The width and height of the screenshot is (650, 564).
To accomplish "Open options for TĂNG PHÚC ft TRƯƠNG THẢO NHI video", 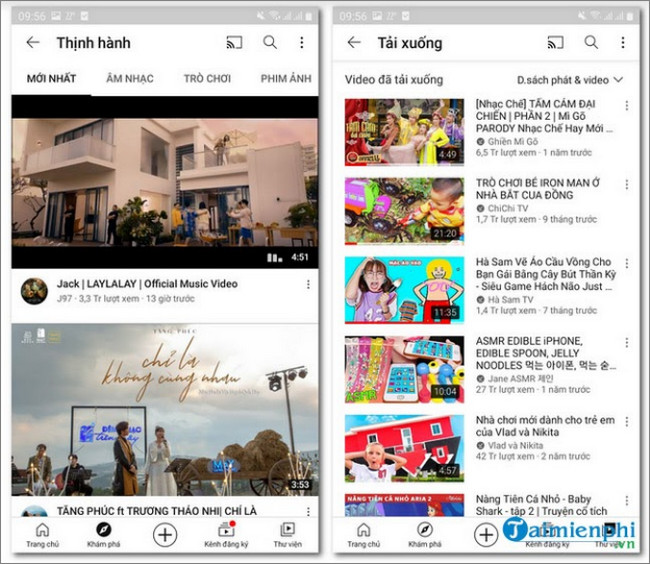I will click(308, 512).
